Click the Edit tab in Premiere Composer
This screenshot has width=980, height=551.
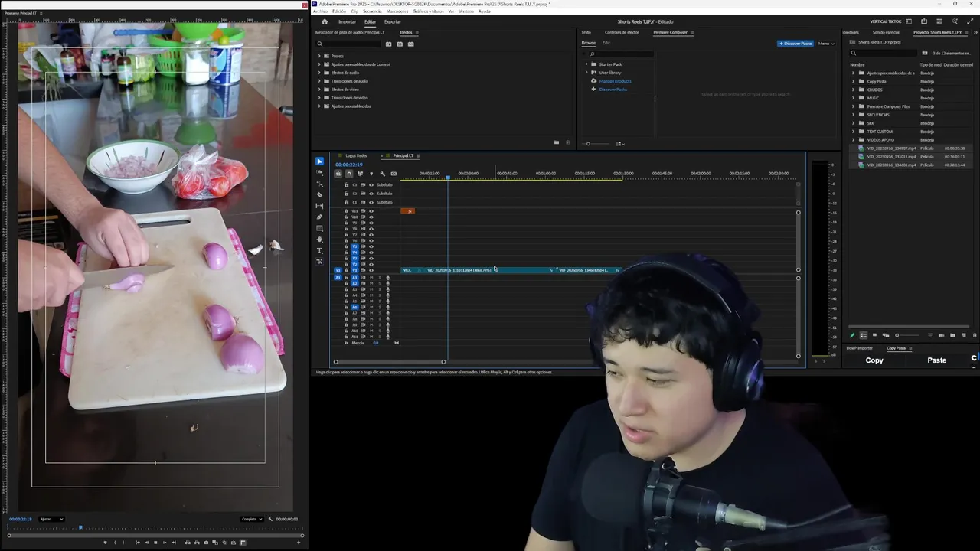(606, 43)
